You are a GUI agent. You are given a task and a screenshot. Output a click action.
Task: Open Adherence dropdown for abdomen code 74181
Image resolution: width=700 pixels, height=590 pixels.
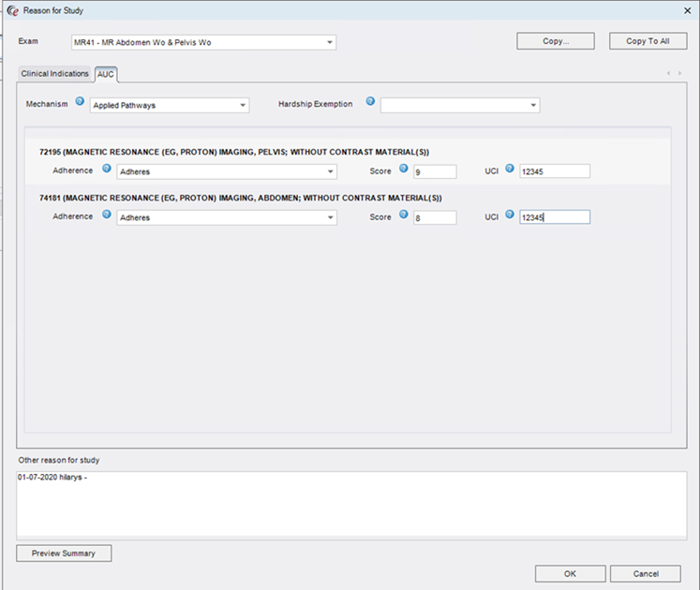pyautogui.click(x=330, y=217)
